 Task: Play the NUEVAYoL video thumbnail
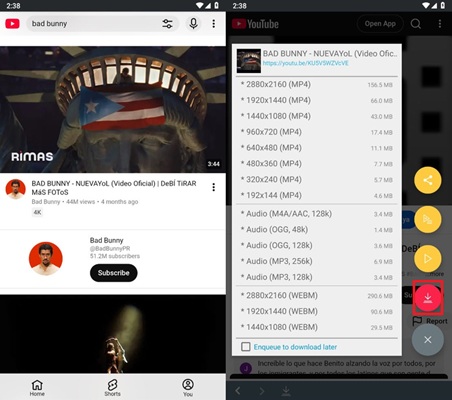113,109
